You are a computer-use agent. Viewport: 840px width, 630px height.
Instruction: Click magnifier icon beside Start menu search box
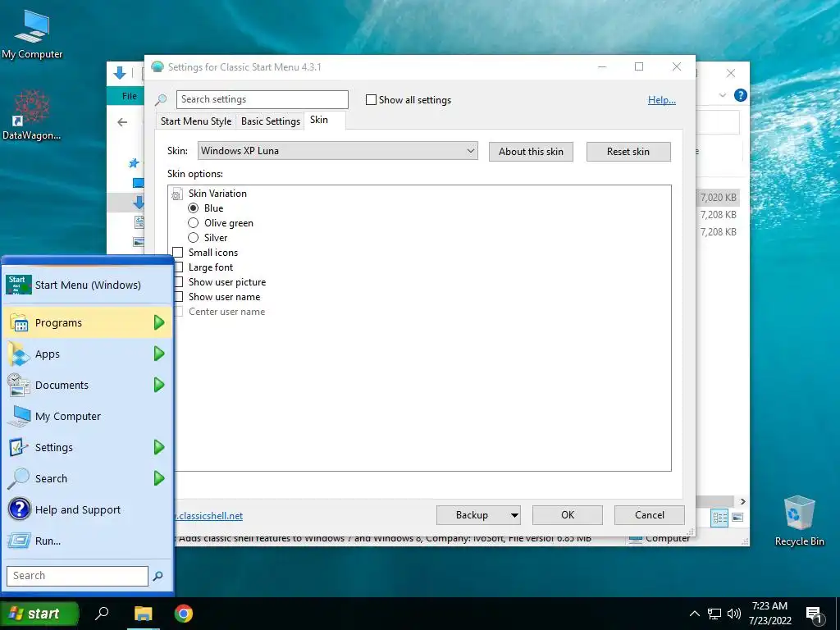click(x=157, y=576)
